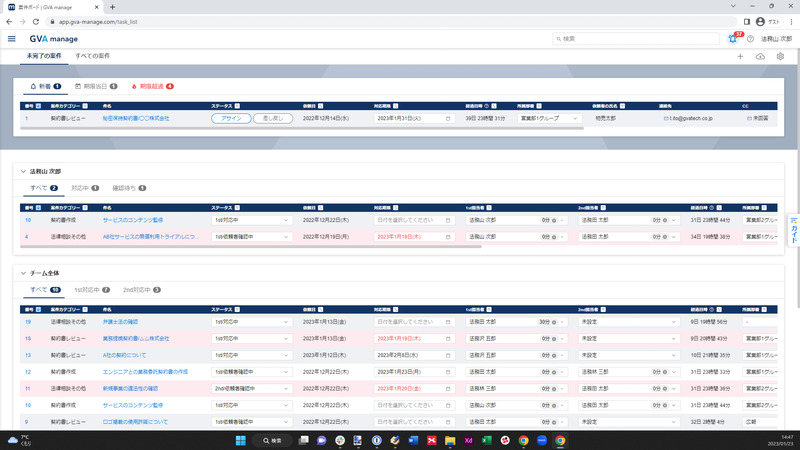
Task: Click the cloud download icon
Action: point(760,57)
